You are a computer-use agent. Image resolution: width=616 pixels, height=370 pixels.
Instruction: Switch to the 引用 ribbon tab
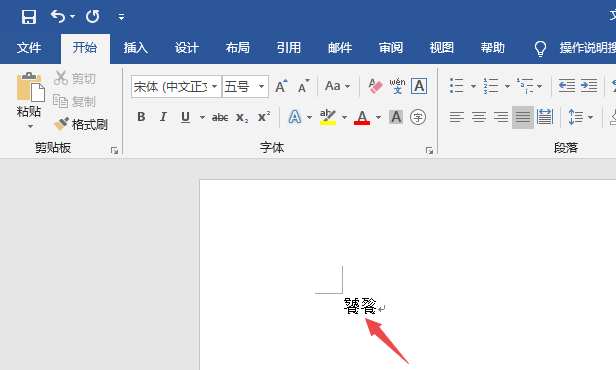coord(289,48)
